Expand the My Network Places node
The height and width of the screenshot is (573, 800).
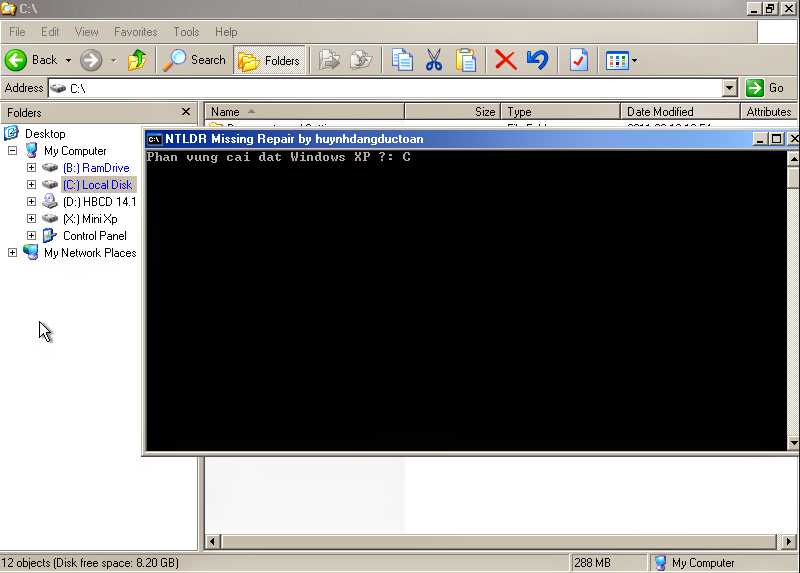(12, 253)
